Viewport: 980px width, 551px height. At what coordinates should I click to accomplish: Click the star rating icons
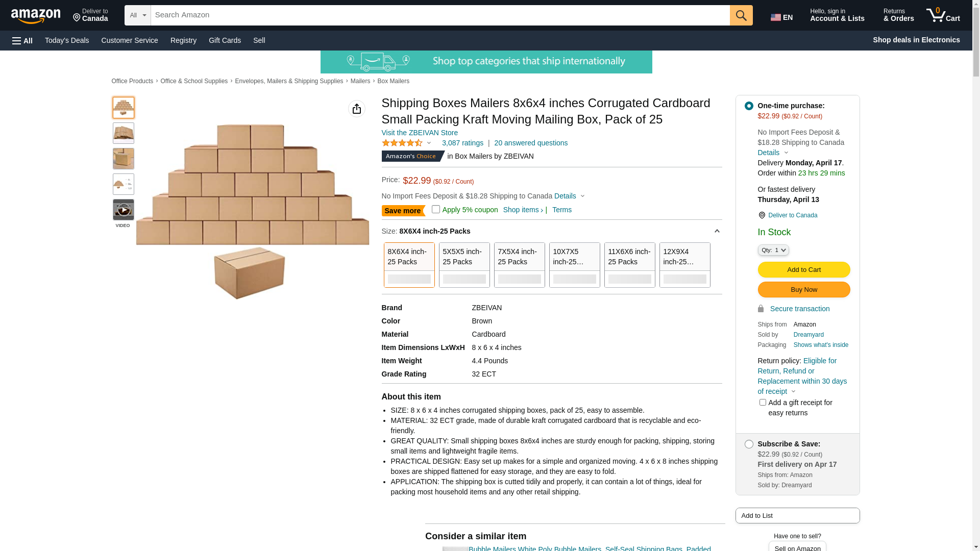click(x=402, y=143)
